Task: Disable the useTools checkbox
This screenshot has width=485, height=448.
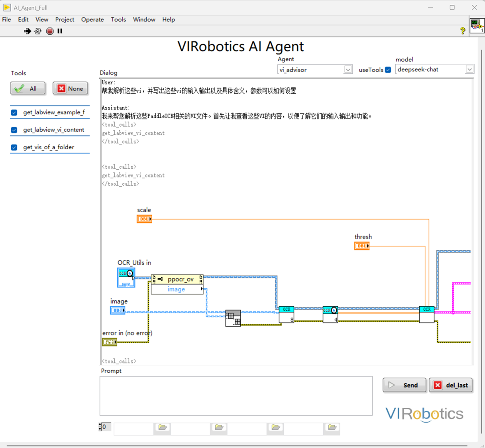Action: coord(388,70)
